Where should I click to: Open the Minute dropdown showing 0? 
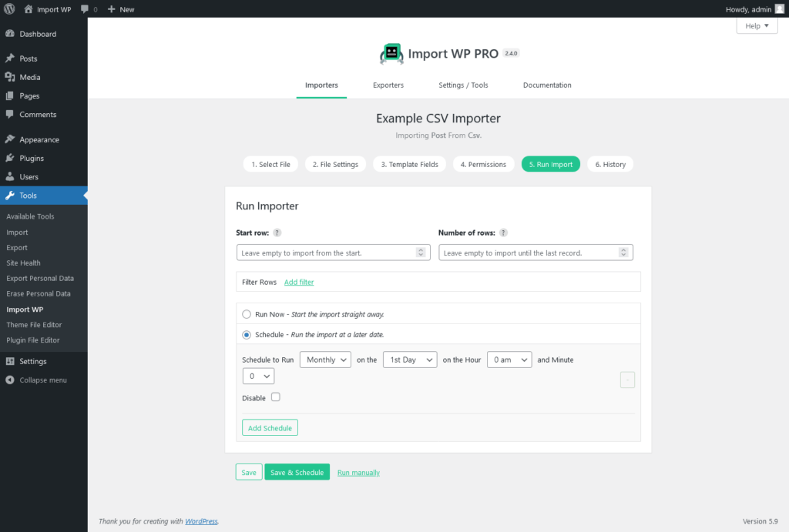point(259,376)
